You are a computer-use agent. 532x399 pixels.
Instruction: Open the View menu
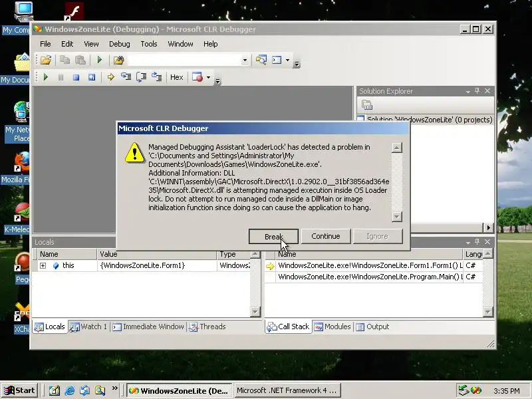91,44
